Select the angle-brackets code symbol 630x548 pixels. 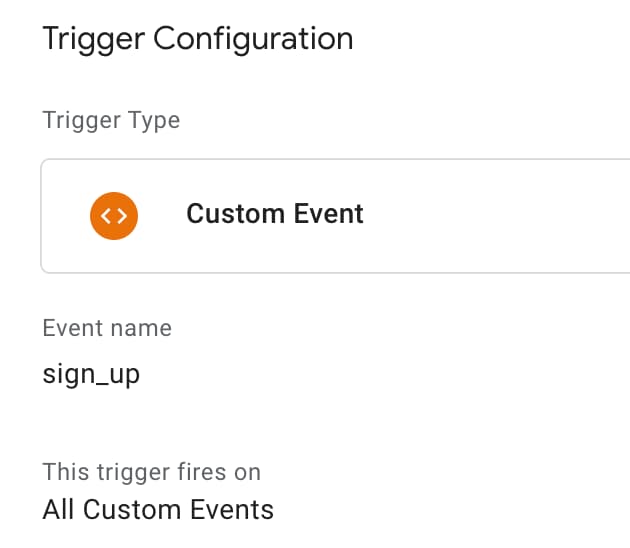[x=113, y=215]
